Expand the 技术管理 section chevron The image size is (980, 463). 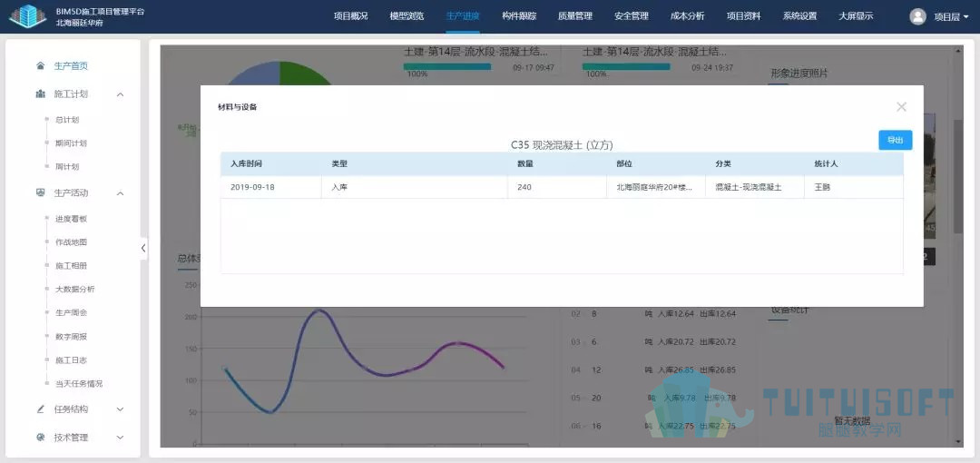[121, 438]
